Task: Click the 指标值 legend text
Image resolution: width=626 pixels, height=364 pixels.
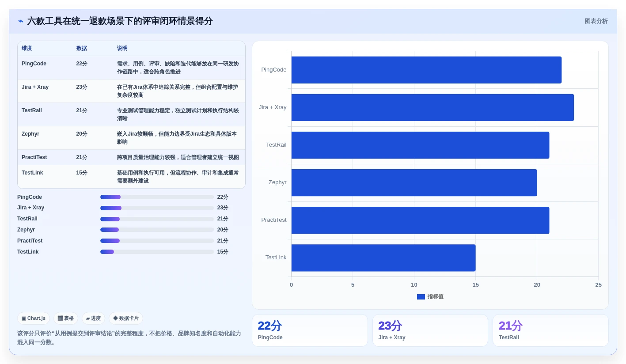Action: click(435, 297)
